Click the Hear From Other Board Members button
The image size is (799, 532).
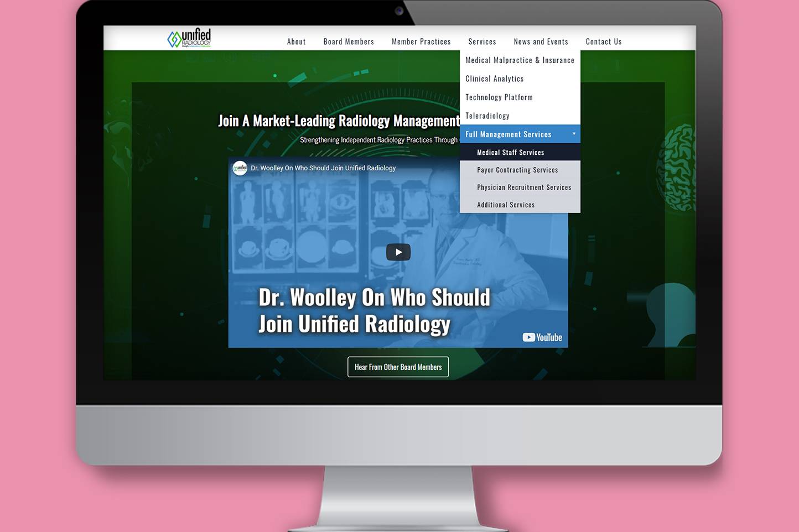pos(398,367)
